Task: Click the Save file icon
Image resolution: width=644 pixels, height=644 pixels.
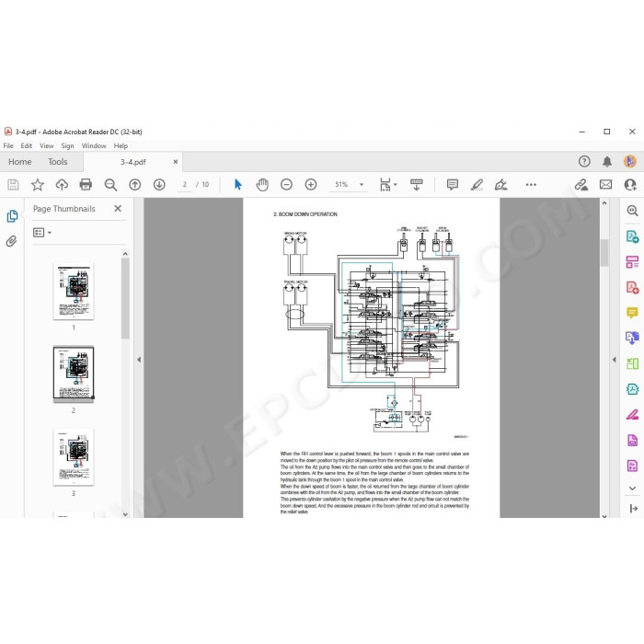Action: [13, 184]
